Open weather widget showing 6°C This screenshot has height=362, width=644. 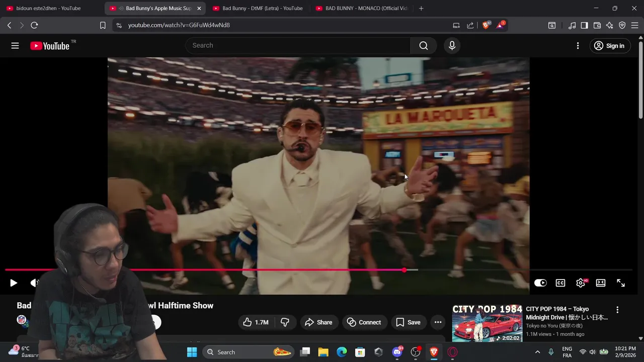click(x=20, y=351)
